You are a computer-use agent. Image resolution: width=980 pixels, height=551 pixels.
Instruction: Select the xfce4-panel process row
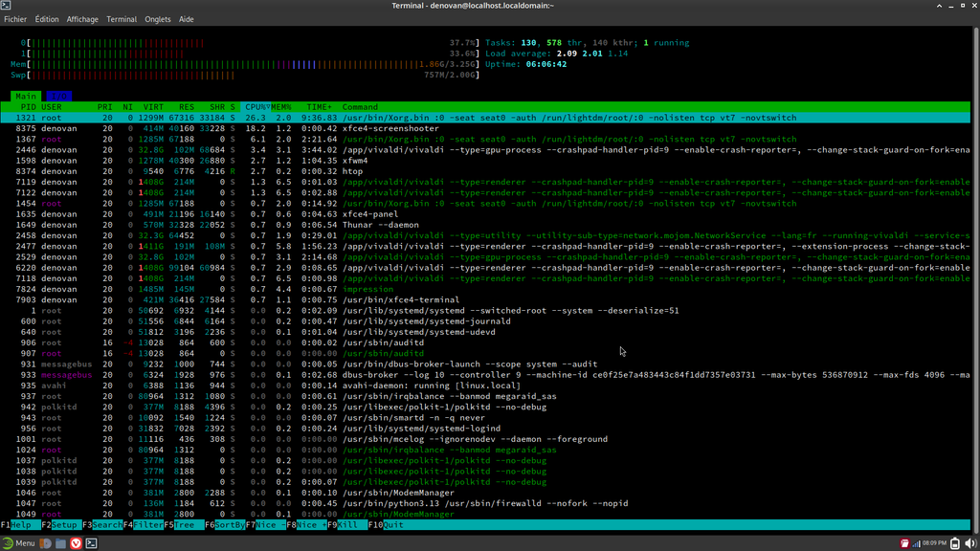(x=485, y=214)
